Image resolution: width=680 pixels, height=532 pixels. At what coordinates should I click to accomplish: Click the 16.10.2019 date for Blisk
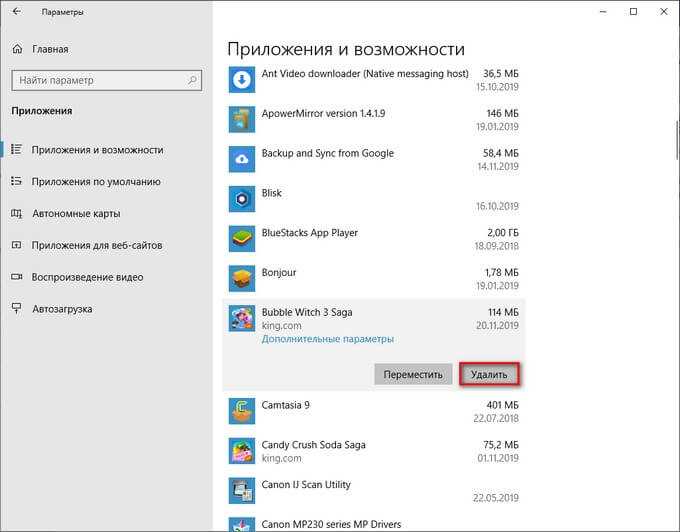[497, 206]
